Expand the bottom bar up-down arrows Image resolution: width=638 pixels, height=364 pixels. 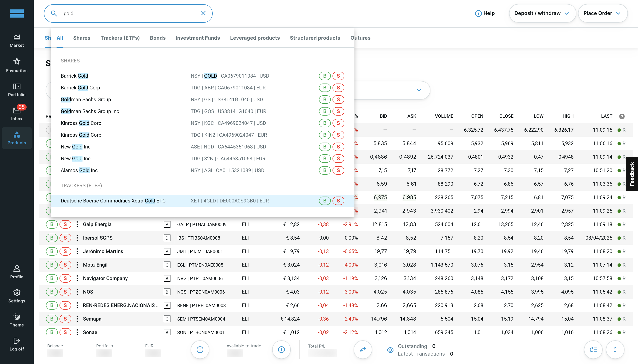point(615,350)
